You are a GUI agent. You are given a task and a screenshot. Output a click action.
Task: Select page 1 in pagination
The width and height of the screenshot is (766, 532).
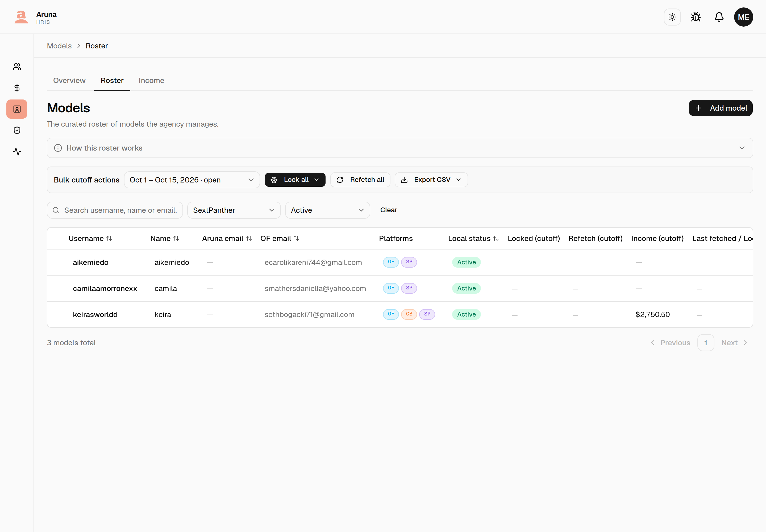click(705, 343)
